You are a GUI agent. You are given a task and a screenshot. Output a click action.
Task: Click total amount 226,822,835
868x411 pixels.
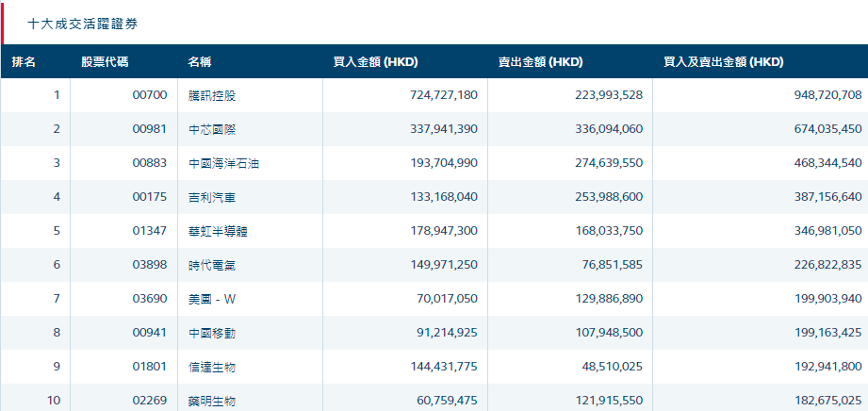coord(828,265)
